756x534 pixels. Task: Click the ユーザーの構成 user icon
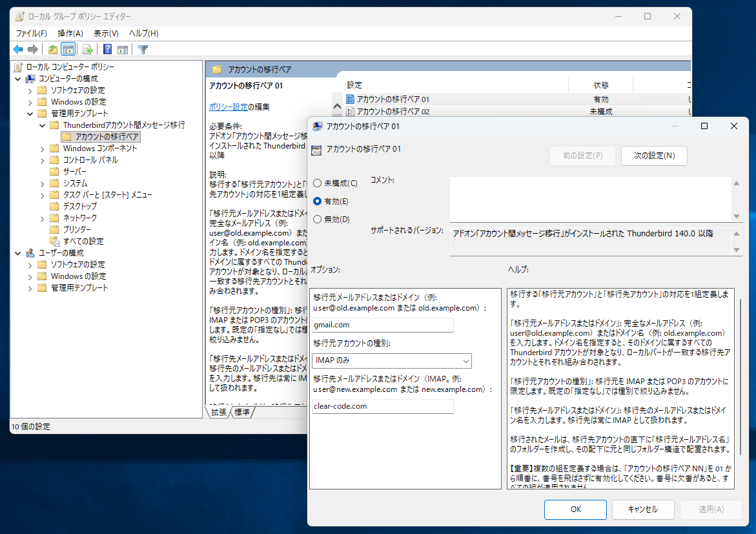pos(30,252)
